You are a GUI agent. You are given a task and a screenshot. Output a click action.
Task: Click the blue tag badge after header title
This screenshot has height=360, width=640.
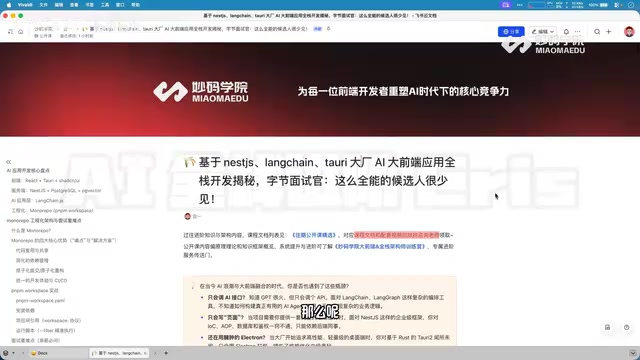(x=318, y=29)
